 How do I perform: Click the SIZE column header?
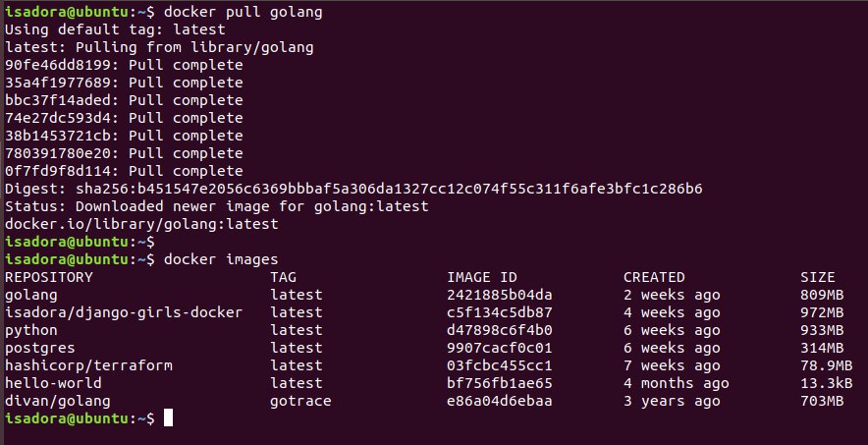[817, 277]
